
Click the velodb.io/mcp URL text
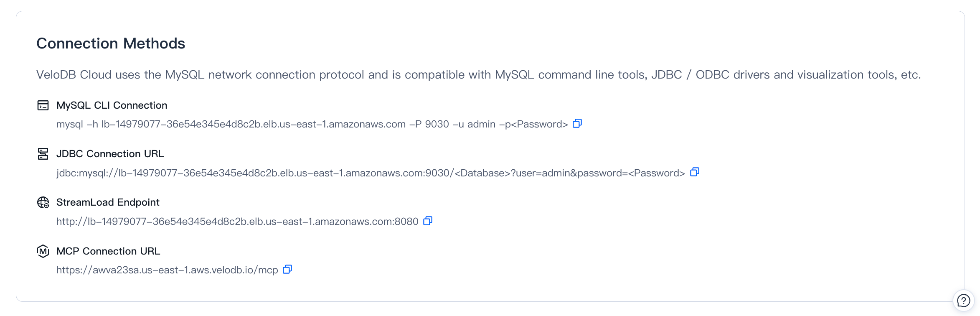pyautogui.click(x=167, y=270)
